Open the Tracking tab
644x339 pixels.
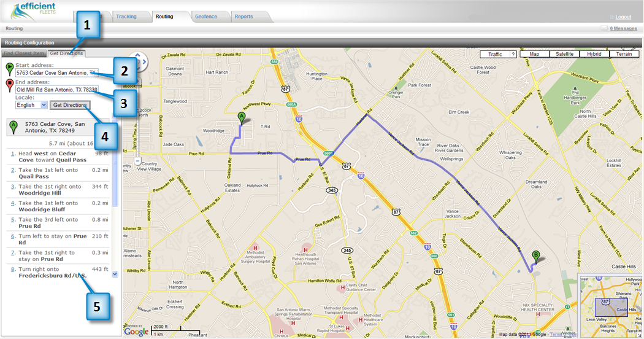[x=126, y=17]
